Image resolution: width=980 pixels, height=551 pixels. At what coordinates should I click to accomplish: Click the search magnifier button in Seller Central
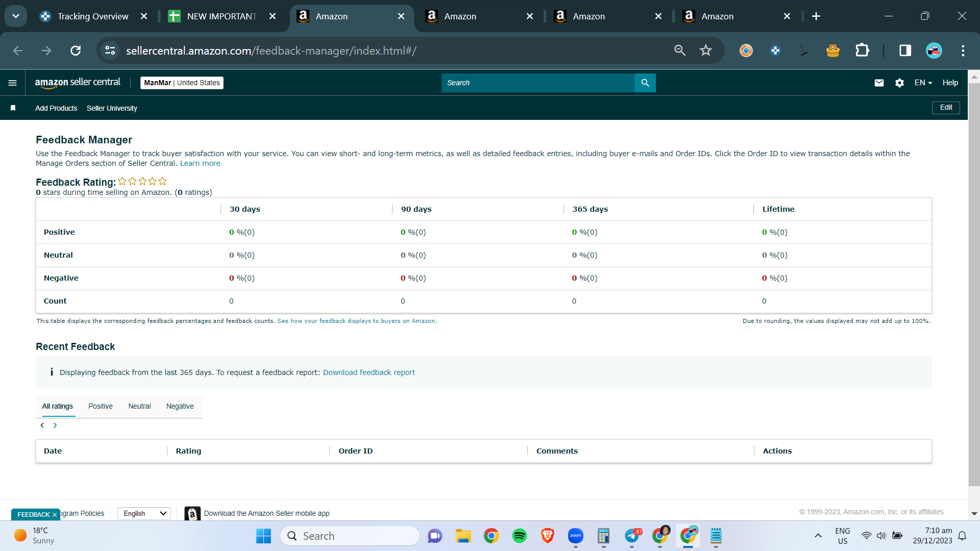[645, 83]
